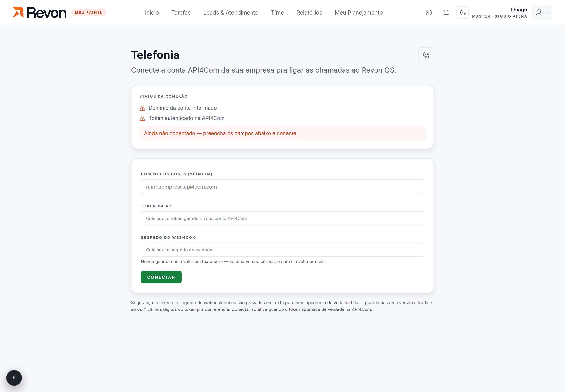
Task: Select the Relatórios menu item
Action: point(309,13)
